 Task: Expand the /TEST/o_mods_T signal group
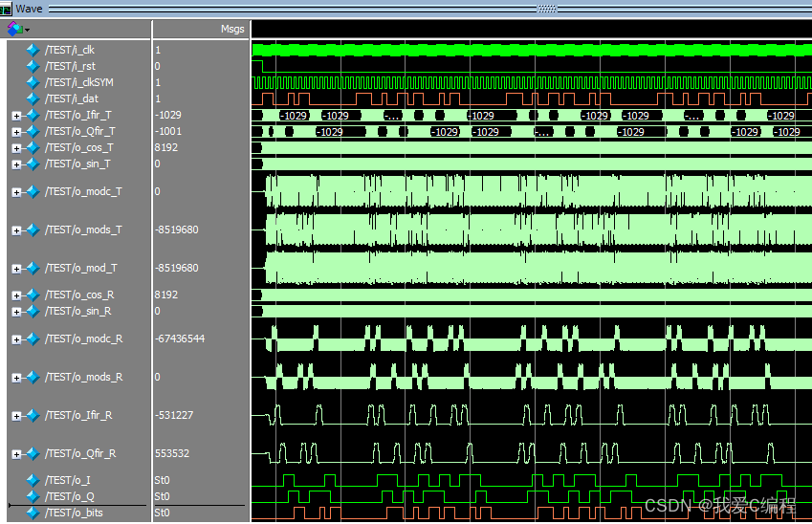(x=16, y=229)
